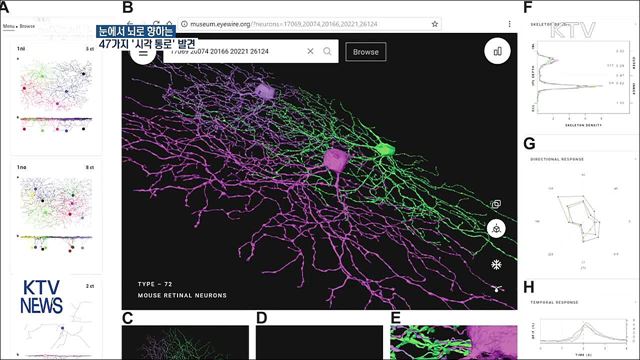Image resolution: width=640 pixels, height=360 pixels.
Task: Open the Menu link in left panel
Action: point(9,26)
